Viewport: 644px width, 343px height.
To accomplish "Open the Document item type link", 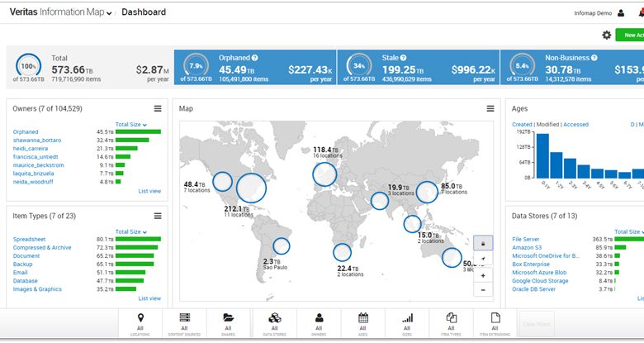I will click(x=26, y=256).
